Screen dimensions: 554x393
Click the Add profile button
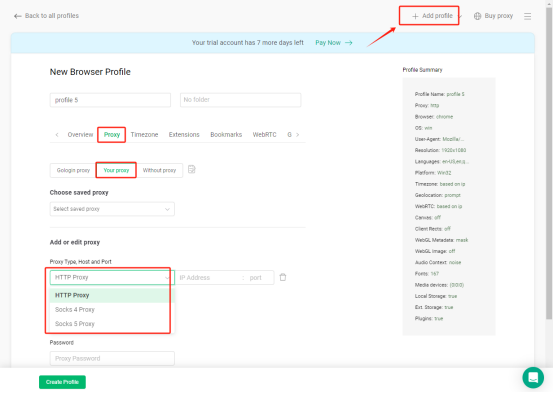pyautogui.click(x=432, y=16)
